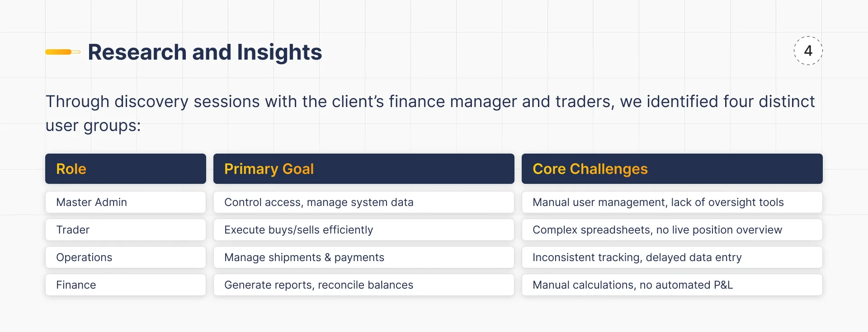Screen dimensions: 868x332
Task: Choose the Operations role cell
Action: tap(125, 257)
